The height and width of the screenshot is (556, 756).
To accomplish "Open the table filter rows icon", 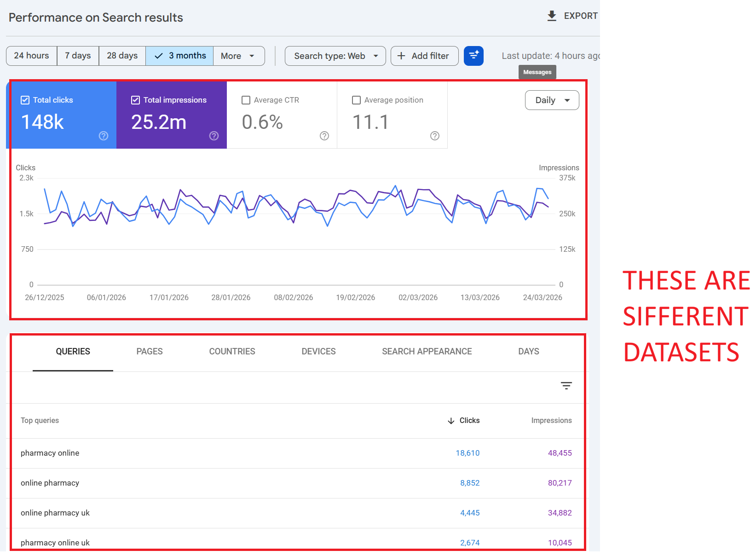I will [x=566, y=386].
